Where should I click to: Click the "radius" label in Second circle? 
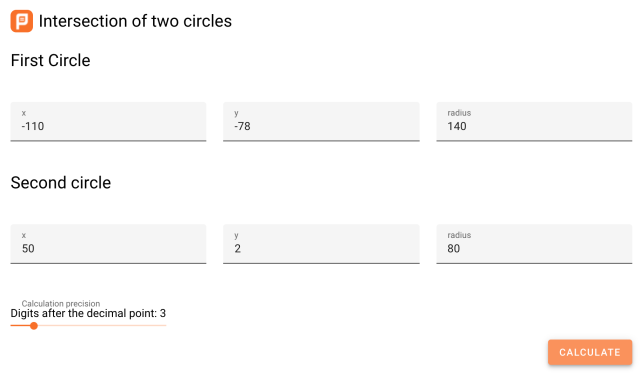pos(459,235)
